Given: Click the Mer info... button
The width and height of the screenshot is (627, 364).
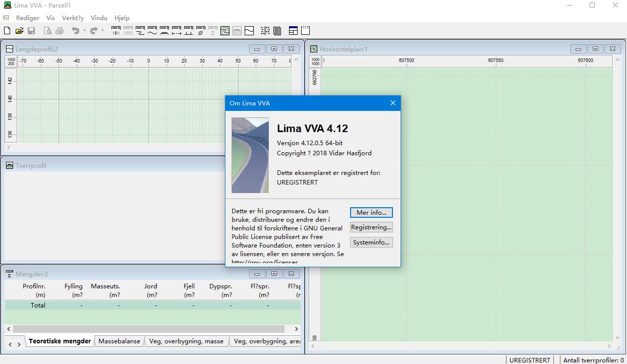Looking at the screenshot, I should pyautogui.click(x=371, y=213).
